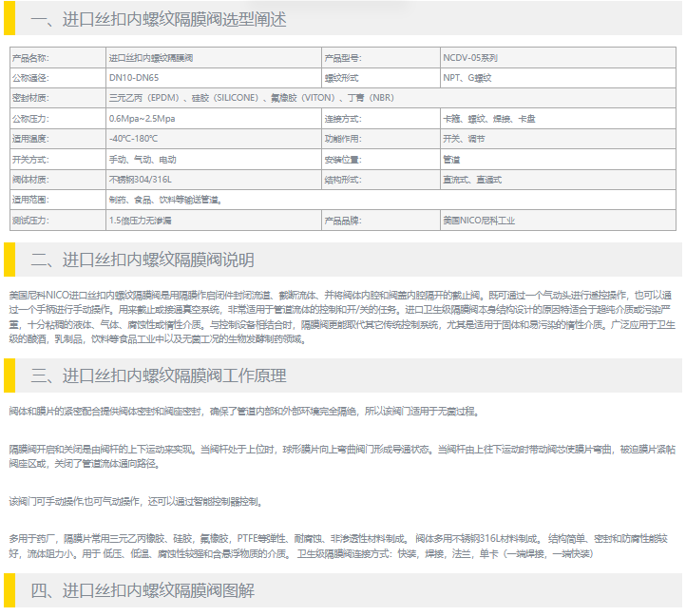Click the heading 四、进口丝扣内螺纹隔膜阀图解

tap(143, 591)
